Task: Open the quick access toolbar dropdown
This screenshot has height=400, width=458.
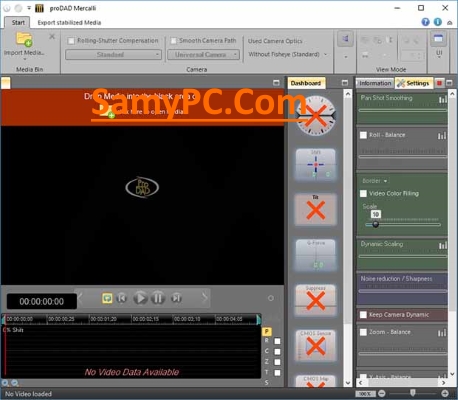Action: tap(29, 8)
